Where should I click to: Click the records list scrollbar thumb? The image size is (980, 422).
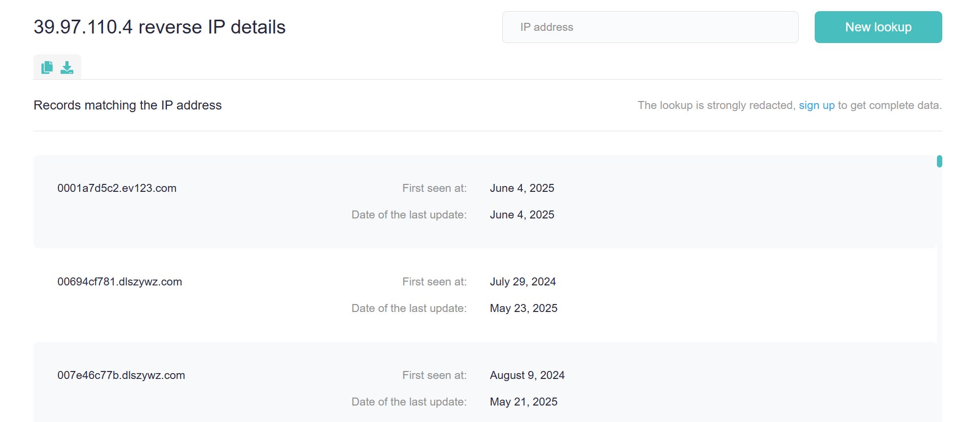coord(939,161)
